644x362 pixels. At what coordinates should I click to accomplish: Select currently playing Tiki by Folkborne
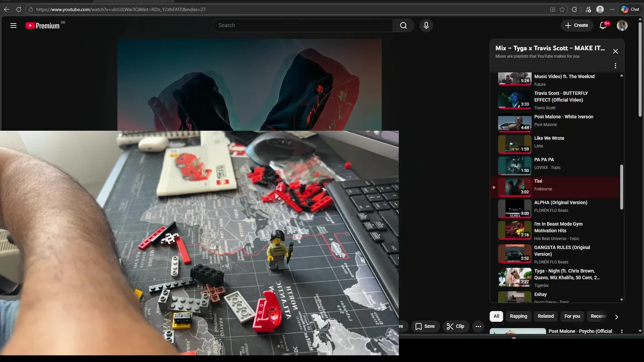pos(555,187)
